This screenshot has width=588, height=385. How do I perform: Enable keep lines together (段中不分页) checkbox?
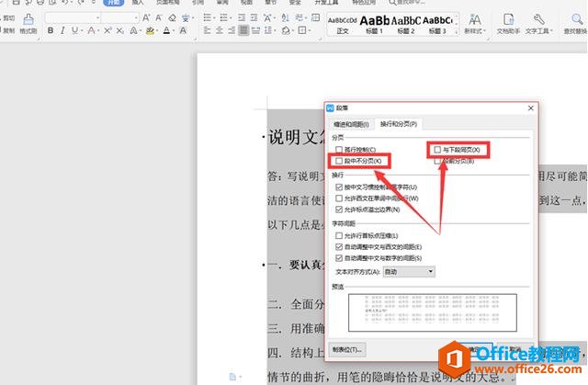(339, 161)
